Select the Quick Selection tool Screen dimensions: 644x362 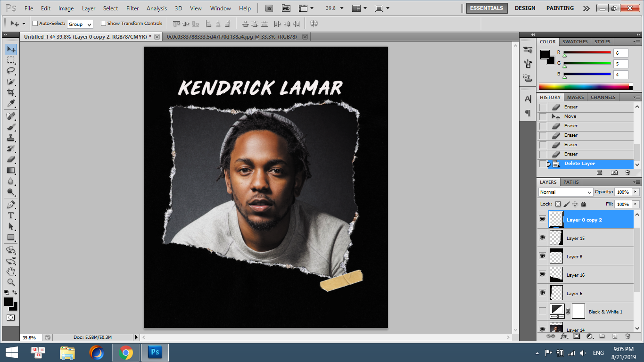coord(11,82)
